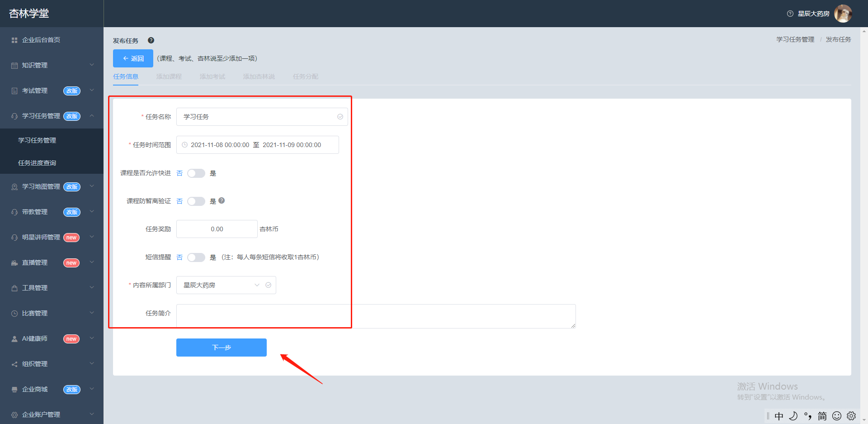Click the 任务简介 text area

(x=376, y=316)
